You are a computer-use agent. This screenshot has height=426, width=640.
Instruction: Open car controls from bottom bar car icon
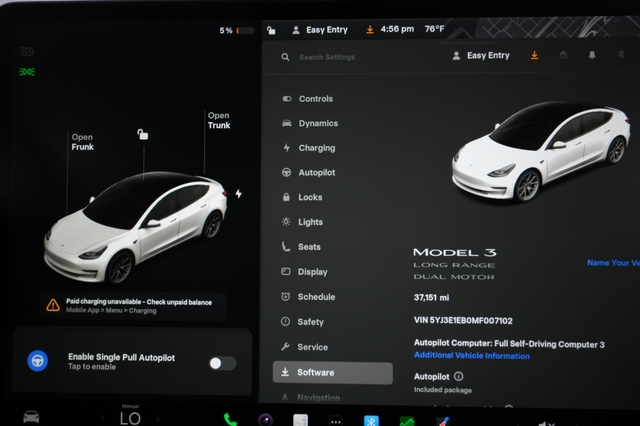click(31, 417)
